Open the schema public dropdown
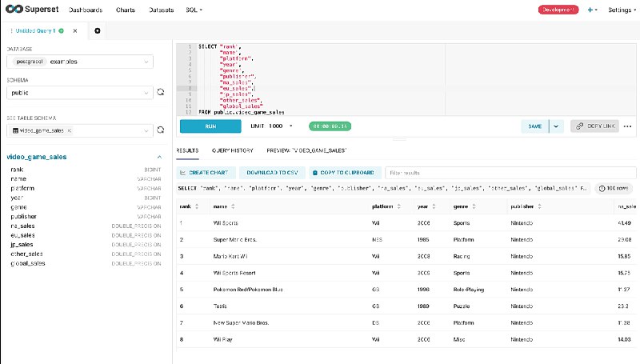 coord(80,93)
